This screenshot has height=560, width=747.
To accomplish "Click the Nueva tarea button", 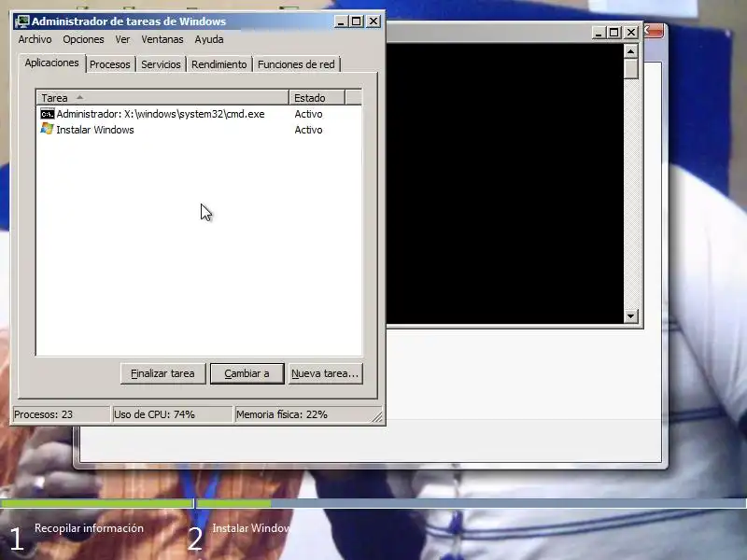I will tap(325, 374).
